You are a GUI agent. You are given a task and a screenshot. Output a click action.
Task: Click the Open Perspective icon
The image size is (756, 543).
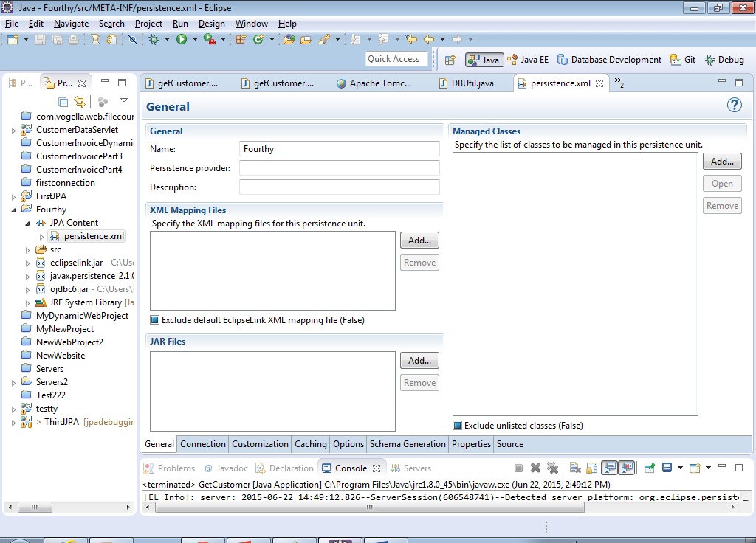point(450,60)
